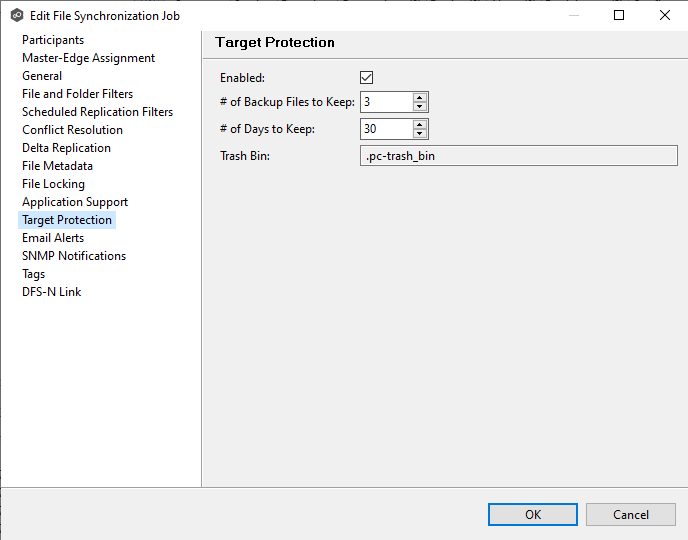Increment the Days to Keep spinner

coord(420,124)
